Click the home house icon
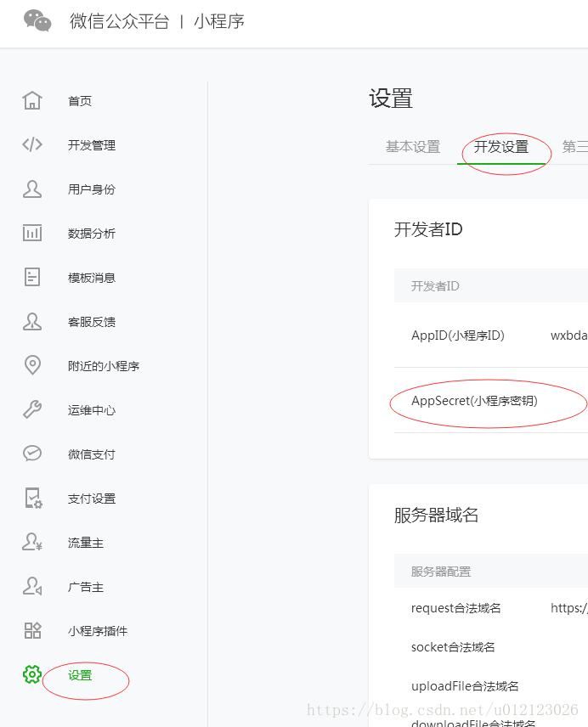The width and height of the screenshot is (588, 727). click(32, 100)
